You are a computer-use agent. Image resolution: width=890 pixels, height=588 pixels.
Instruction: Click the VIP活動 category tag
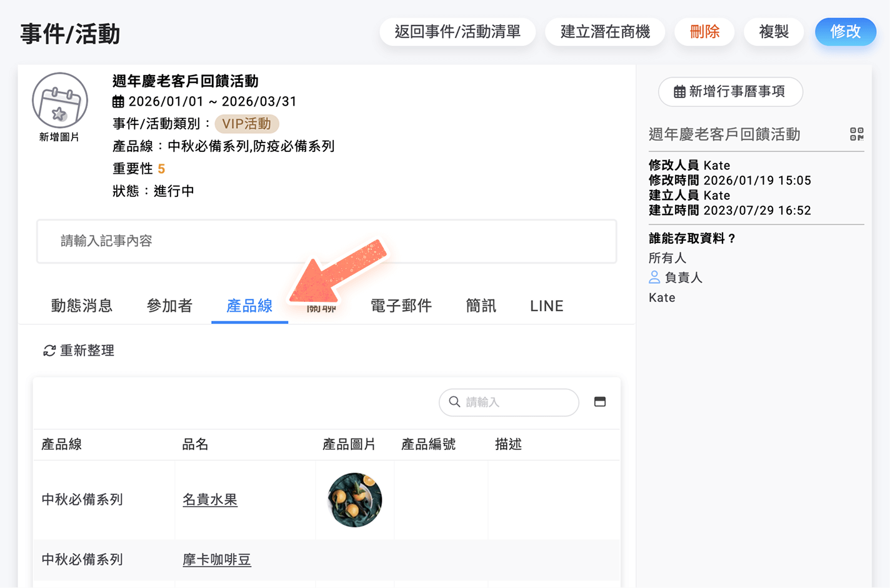click(x=247, y=124)
